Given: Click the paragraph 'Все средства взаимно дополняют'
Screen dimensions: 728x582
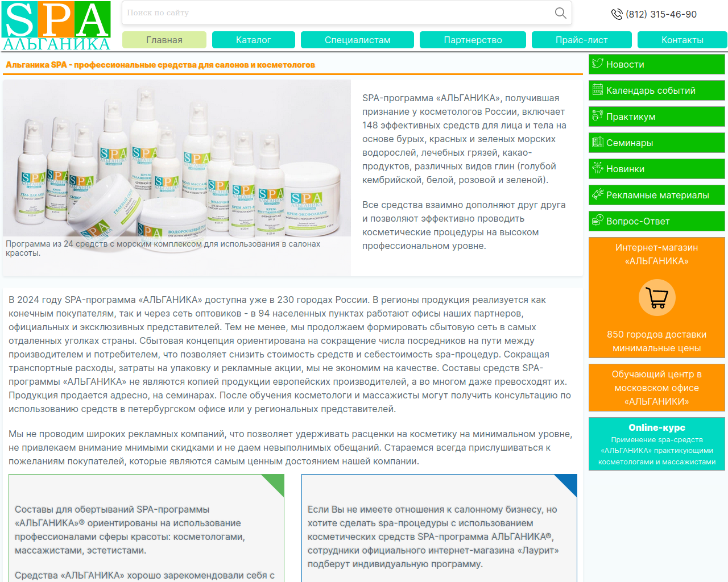Looking at the screenshot, I should point(464,225).
